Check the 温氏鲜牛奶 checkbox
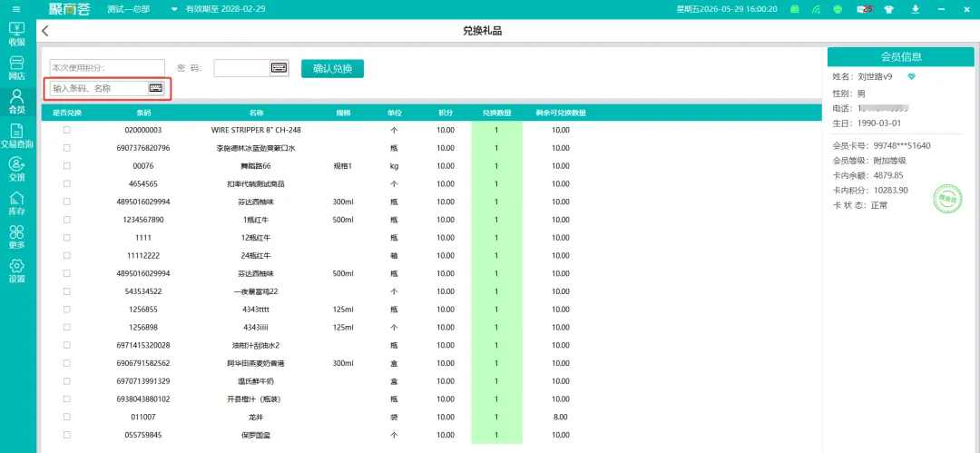The width and height of the screenshot is (980, 453). (67, 381)
